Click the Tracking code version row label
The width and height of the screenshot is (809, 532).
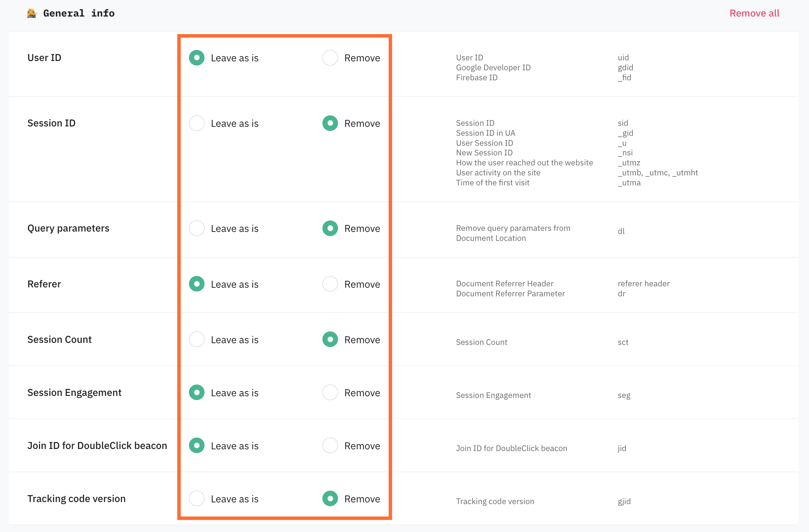(x=77, y=499)
